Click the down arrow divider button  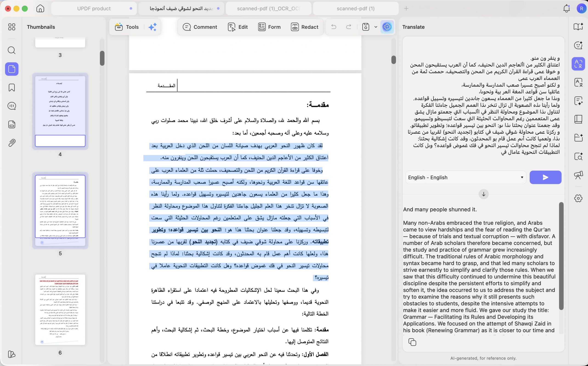click(x=483, y=194)
